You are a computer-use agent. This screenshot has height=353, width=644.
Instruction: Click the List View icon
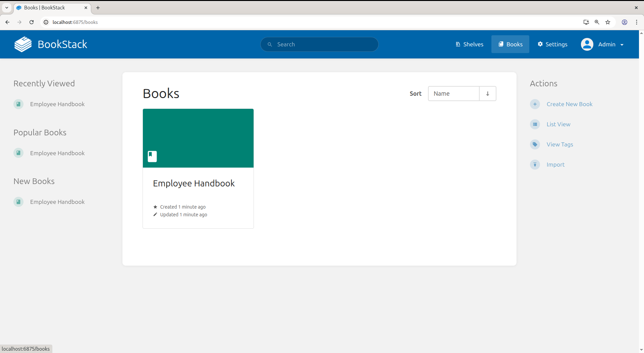click(535, 124)
